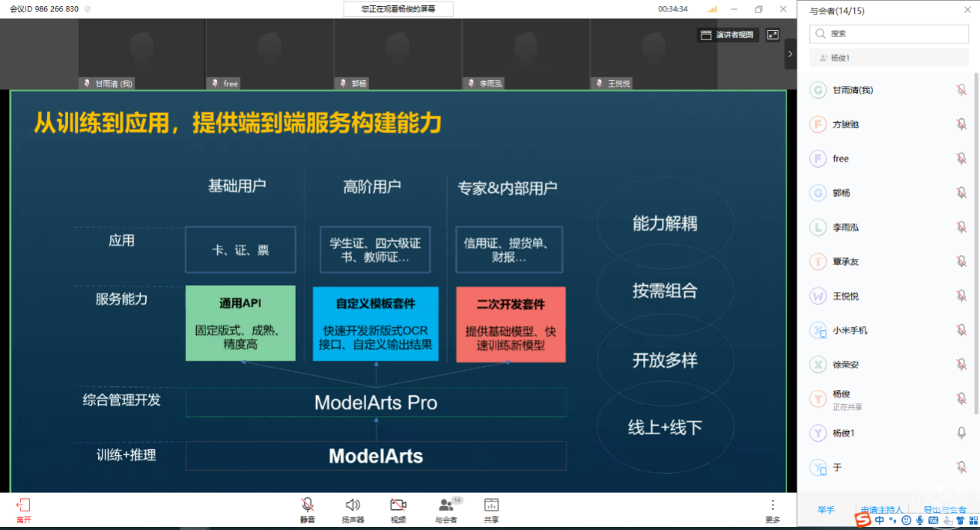Select the 王悦悦 video thumbnail
Screen dimensions: 980x530
654,54
